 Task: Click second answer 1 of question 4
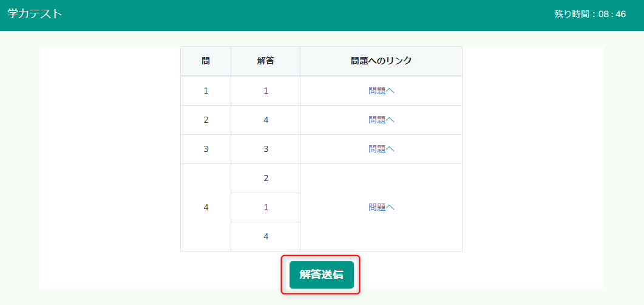[266, 208]
